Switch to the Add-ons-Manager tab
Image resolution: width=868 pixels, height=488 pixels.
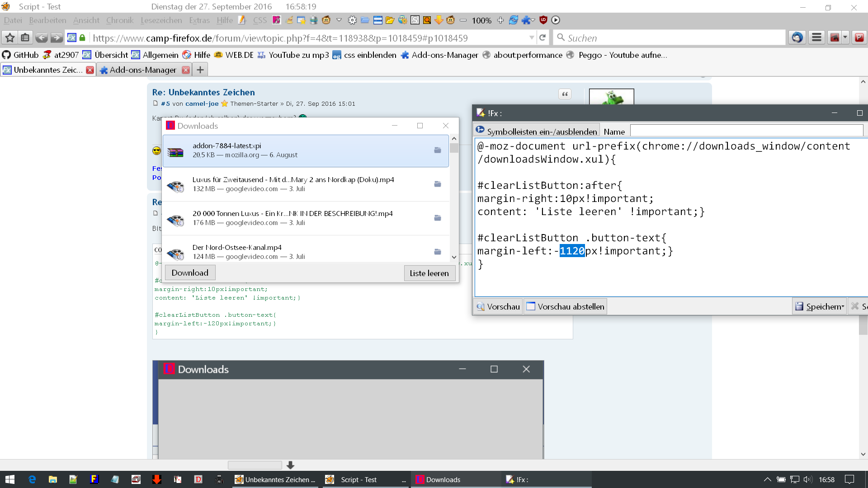tap(143, 70)
